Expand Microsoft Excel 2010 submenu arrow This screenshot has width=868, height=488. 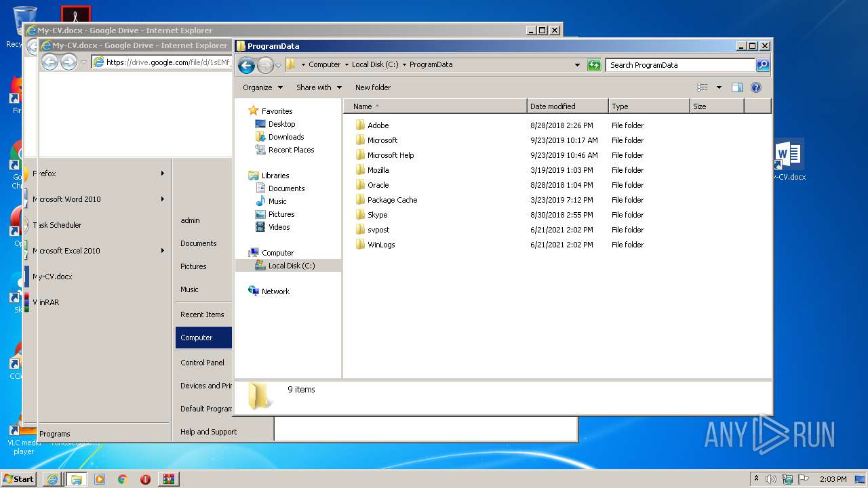coord(163,251)
